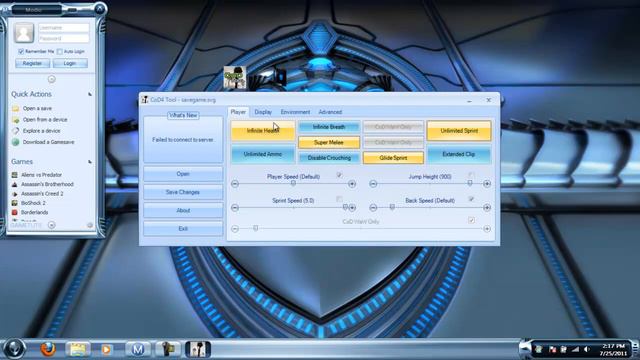Click the Back Speed slider track

tap(430, 208)
